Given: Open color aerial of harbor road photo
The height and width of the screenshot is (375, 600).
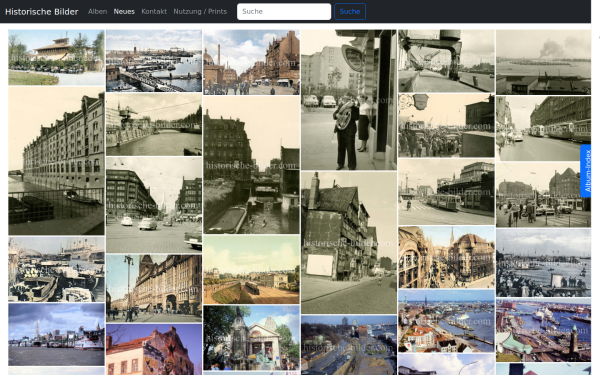Looking at the screenshot, I should coord(349,345).
